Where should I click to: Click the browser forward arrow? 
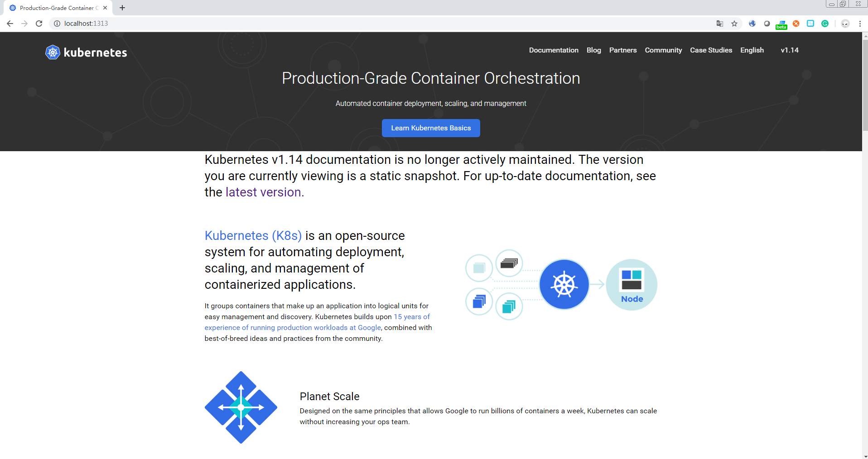click(x=24, y=24)
